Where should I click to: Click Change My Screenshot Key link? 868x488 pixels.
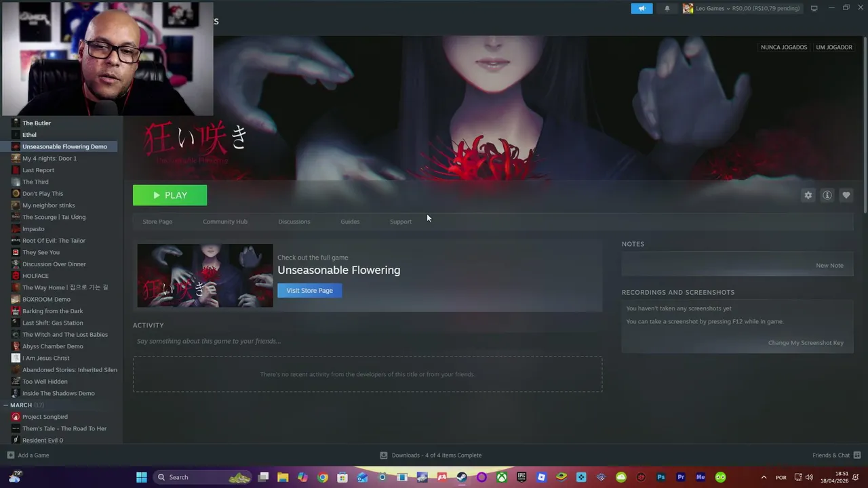pyautogui.click(x=806, y=342)
